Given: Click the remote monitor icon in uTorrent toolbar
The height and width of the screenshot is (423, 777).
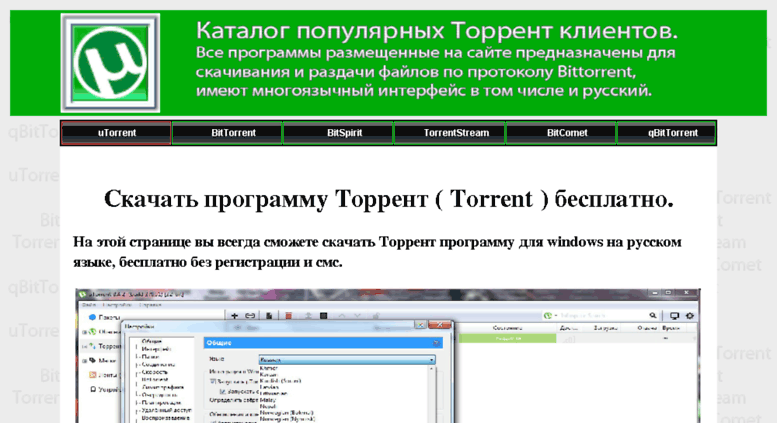Looking at the screenshot, I should [x=674, y=316].
